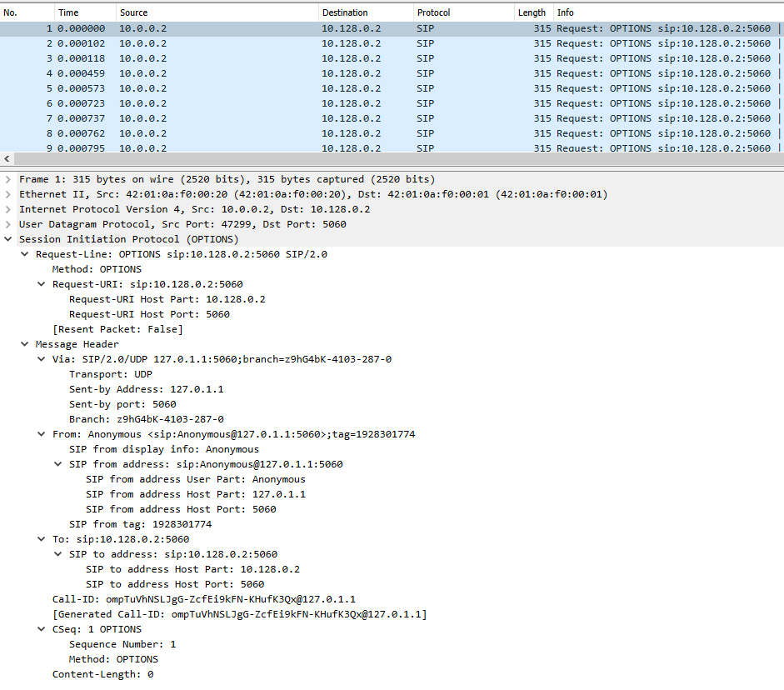Select SIP from tag: 1928301774 line
The width and height of the screenshot is (784, 690).
click(141, 524)
